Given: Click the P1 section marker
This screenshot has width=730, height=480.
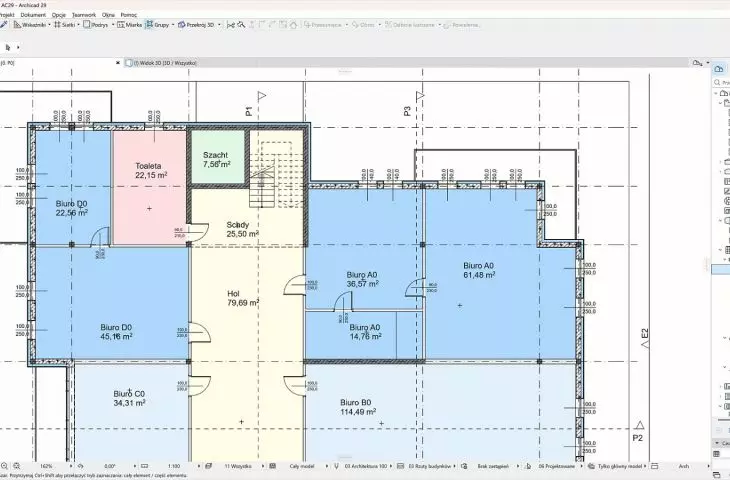Looking at the screenshot, I should (249, 111).
